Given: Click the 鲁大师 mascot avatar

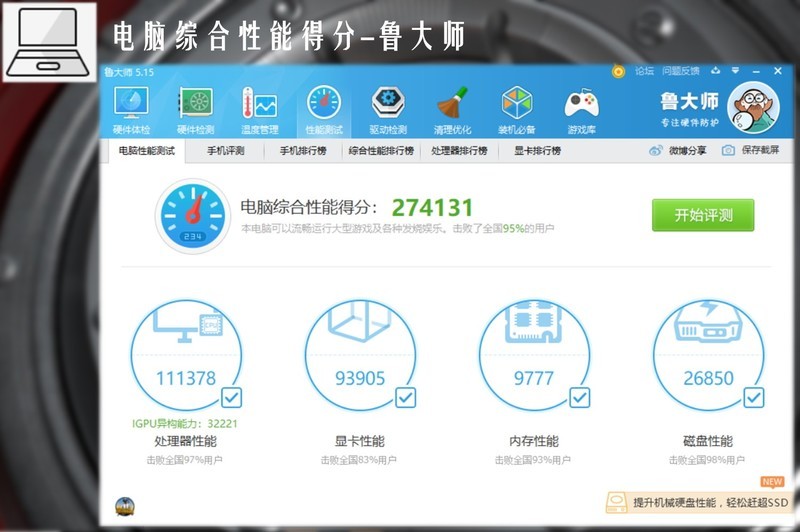Looking at the screenshot, I should click(x=753, y=108).
